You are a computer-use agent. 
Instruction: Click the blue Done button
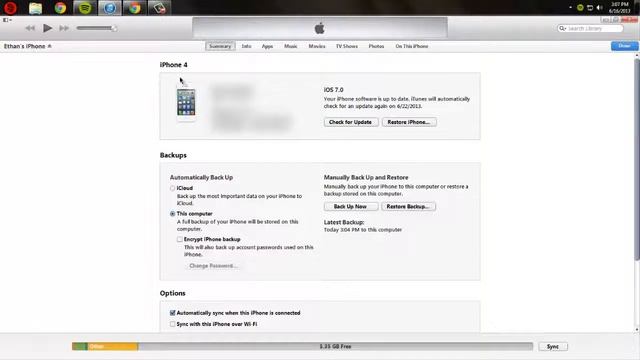pos(624,46)
